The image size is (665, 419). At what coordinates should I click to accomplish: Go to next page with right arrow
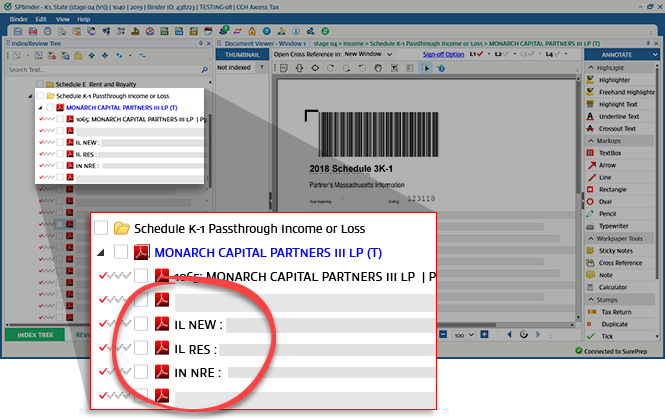point(538,335)
